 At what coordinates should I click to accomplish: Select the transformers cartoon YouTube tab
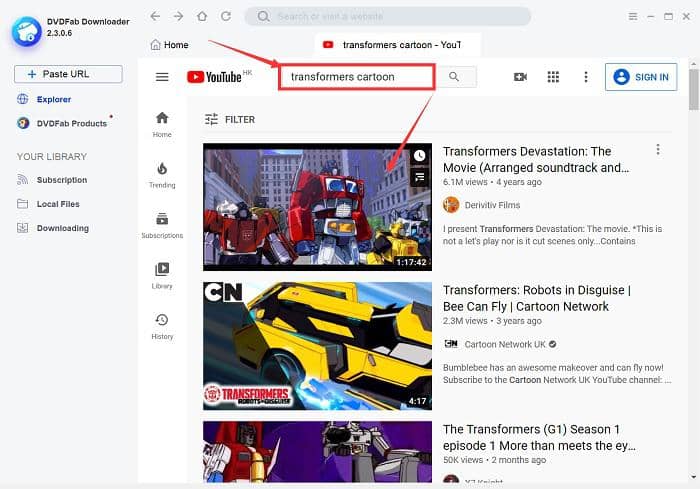(x=397, y=45)
